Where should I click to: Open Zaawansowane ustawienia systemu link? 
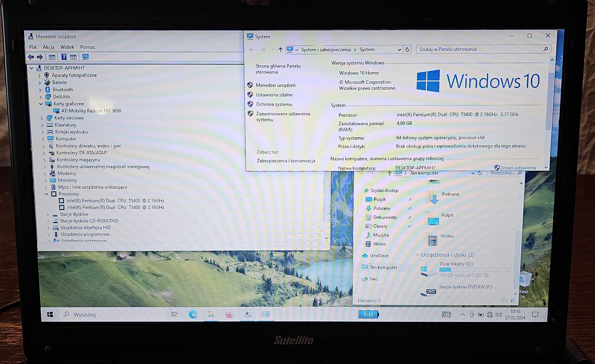coord(283,117)
